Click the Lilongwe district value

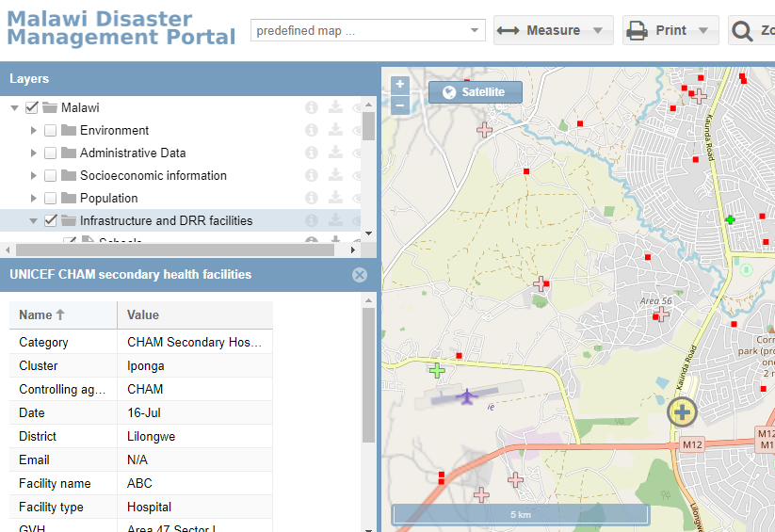pos(152,437)
